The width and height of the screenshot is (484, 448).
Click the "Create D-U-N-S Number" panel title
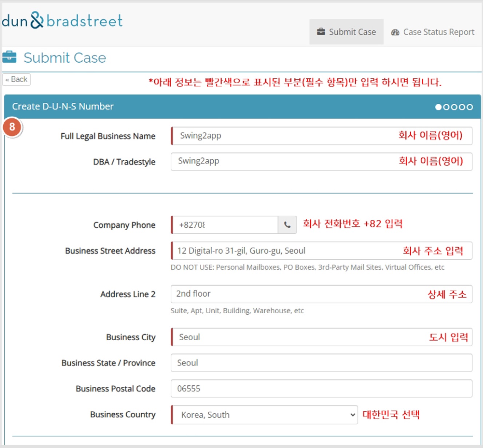[x=63, y=106]
